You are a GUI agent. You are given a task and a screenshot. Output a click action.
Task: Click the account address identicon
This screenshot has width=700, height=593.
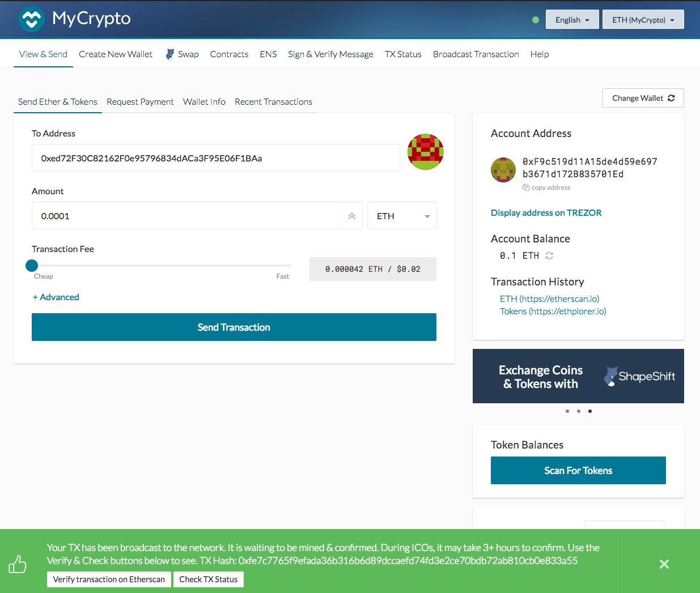(503, 170)
